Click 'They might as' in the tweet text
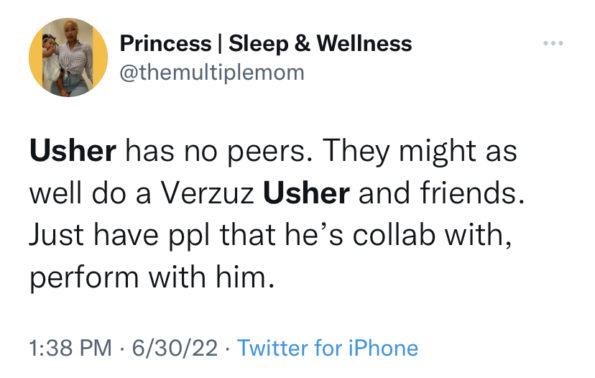 (419, 153)
